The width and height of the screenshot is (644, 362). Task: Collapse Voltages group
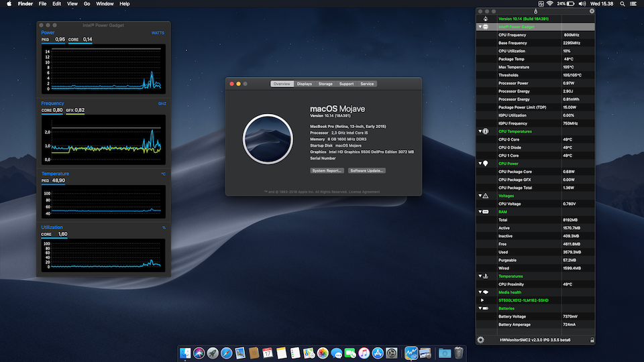[x=480, y=196]
